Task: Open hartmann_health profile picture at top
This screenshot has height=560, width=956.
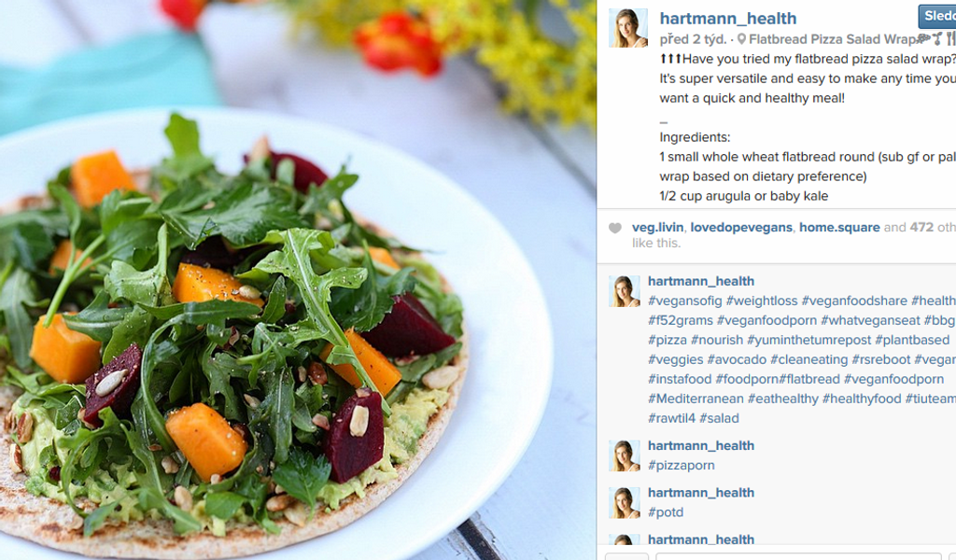Action: (628, 28)
